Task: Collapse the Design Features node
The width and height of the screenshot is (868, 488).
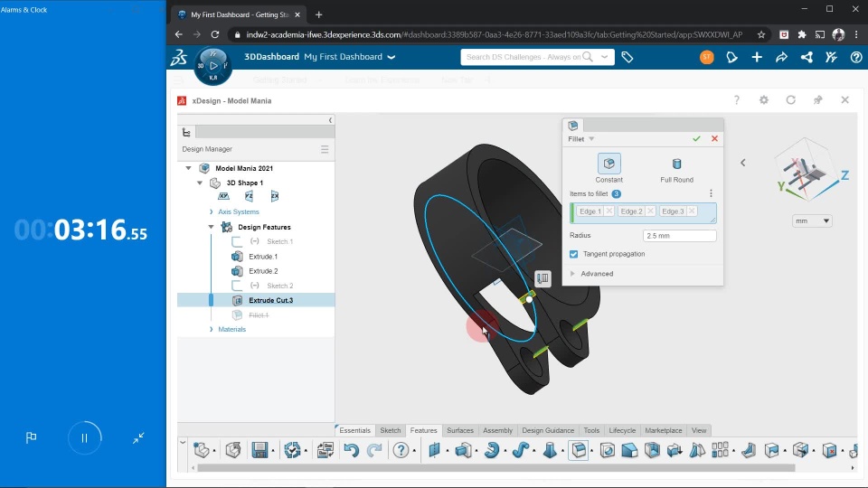Action: (211, 227)
